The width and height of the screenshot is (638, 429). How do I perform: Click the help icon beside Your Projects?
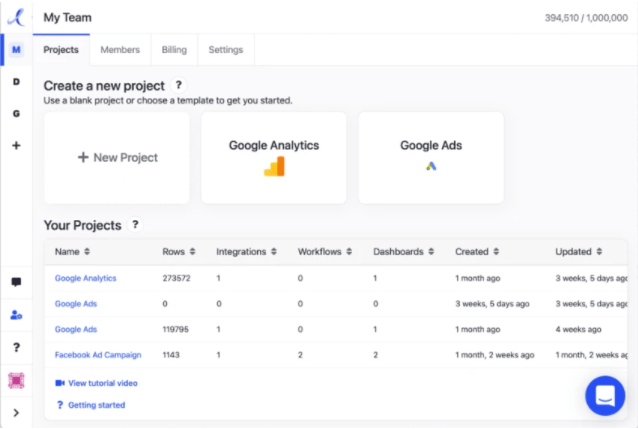click(x=135, y=225)
